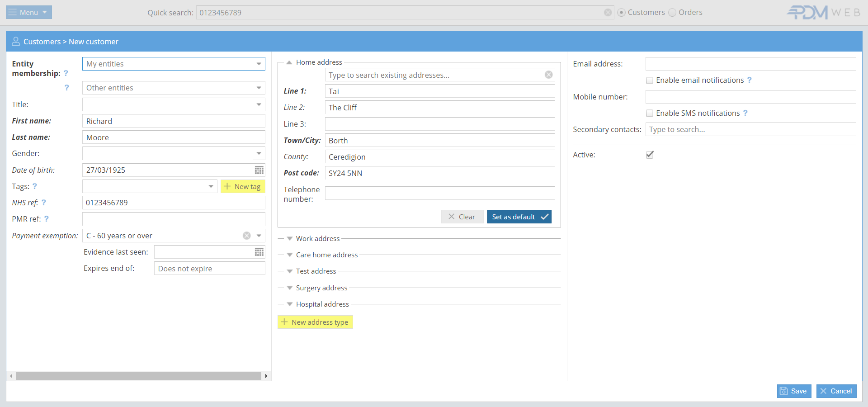Open the Evidence last seen calendar icon
868x407 pixels.
[x=259, y=252]
